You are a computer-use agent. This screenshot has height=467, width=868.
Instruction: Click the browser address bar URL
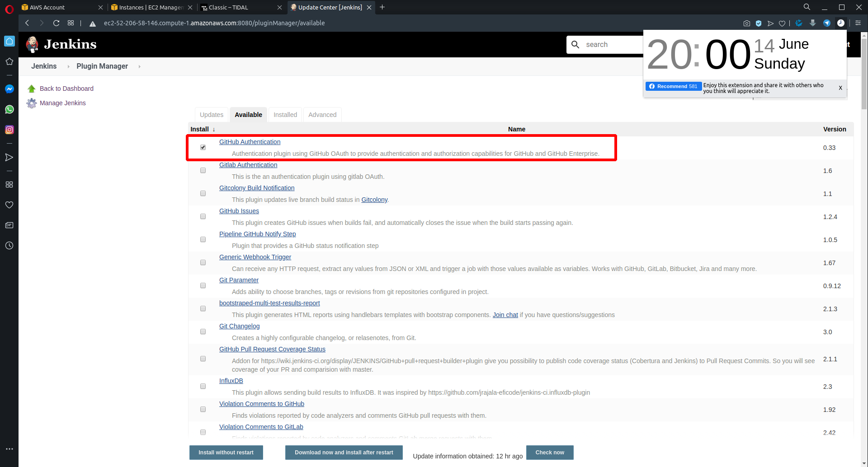(x=214, y=23)
